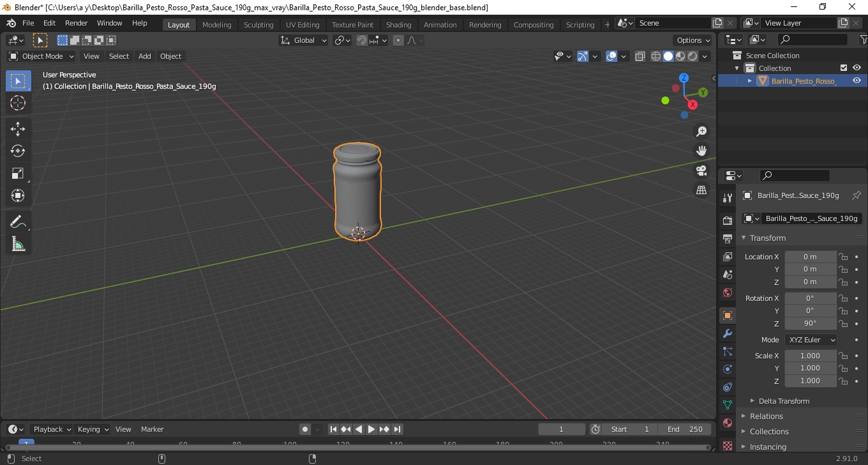868x465 pixels.
Task: Click the Blender logo menu
Action: coord(11,23)
